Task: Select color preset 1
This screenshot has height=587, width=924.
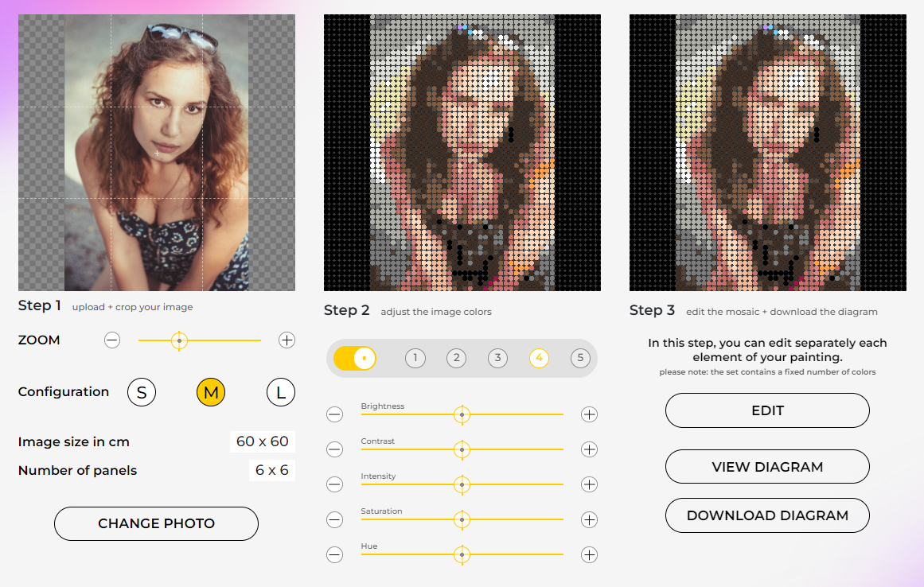Action: coord(415,358)
